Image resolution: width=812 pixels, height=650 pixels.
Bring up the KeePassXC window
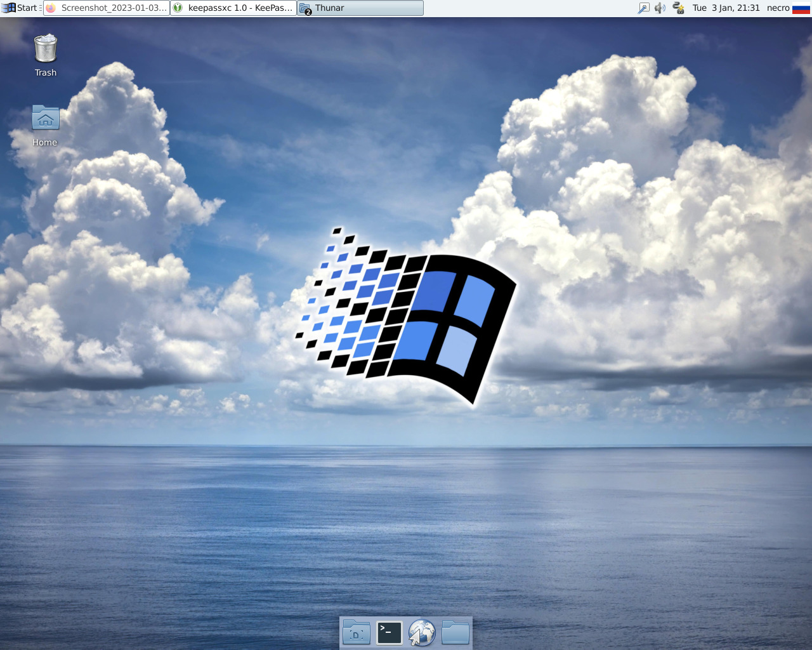(x=233, y=8)
